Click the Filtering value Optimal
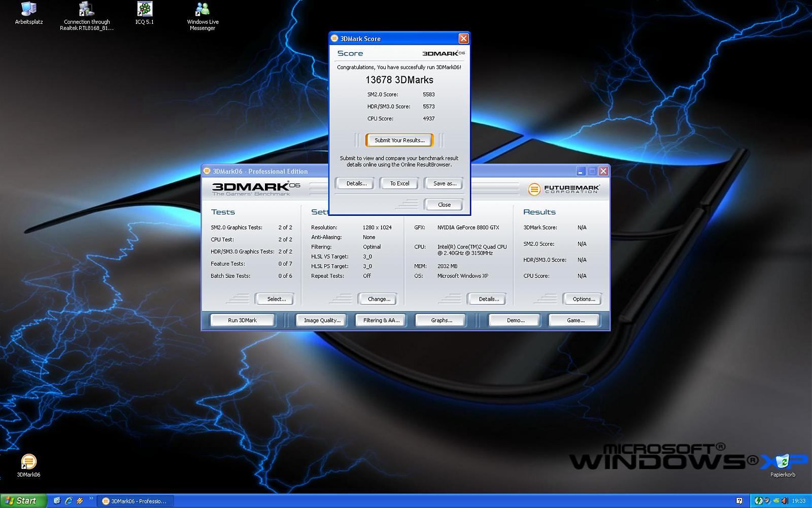812x508 pixels. (371, 247)
